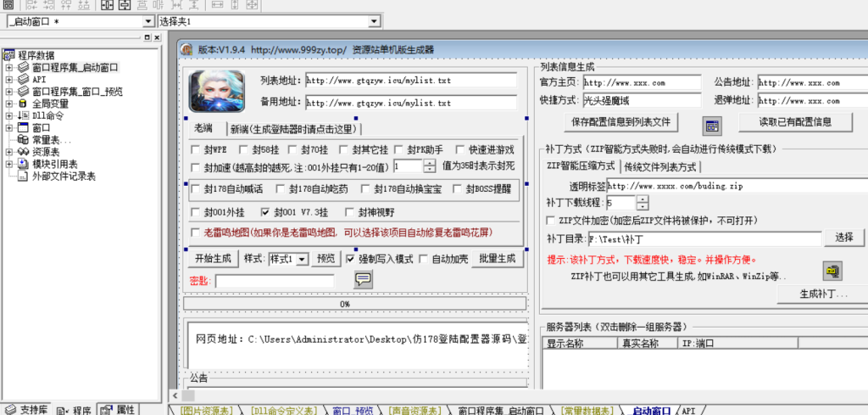Expand the 窗口程序集_启动窗口 tree node
Screen dimensions: 868x415
(8, 68)
